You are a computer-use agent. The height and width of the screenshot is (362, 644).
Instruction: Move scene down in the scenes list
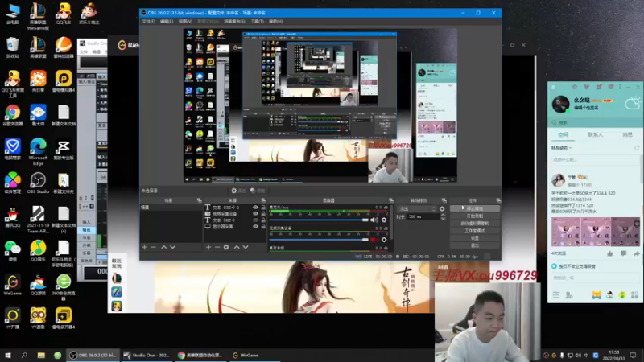pyautogui.click(x=172, y=247)
